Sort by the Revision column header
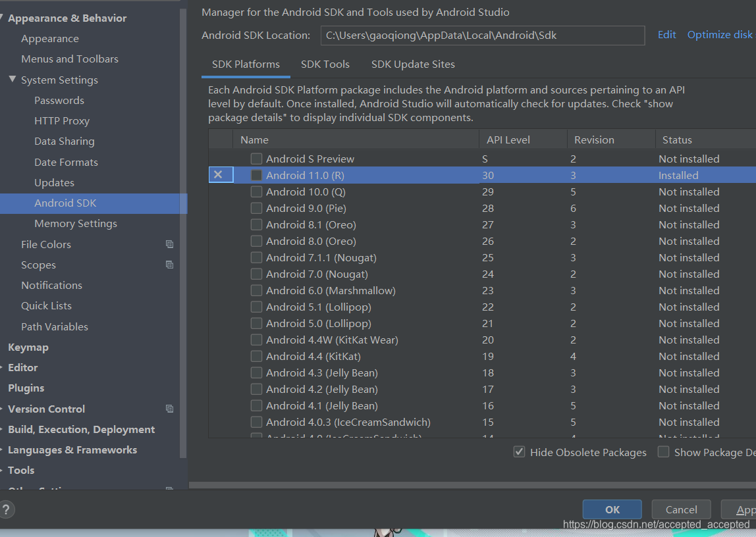The width and height of the screenshot is (756, 537). tap(611, 140)
